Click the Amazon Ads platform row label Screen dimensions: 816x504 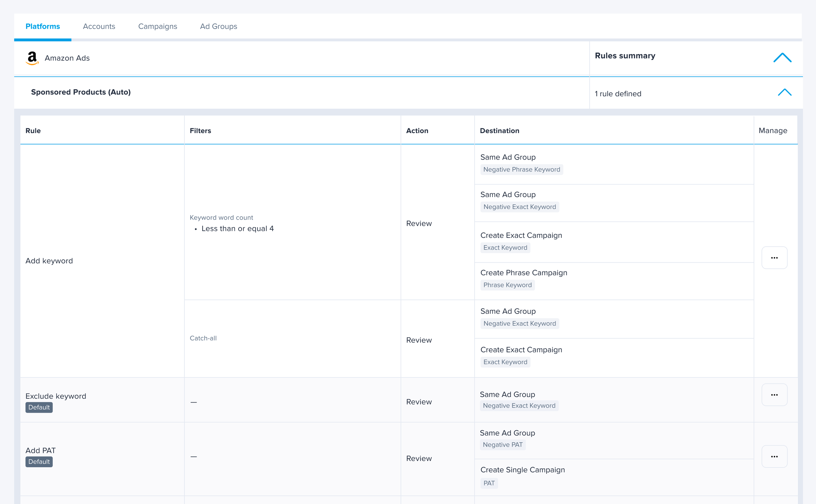point(67,58)
